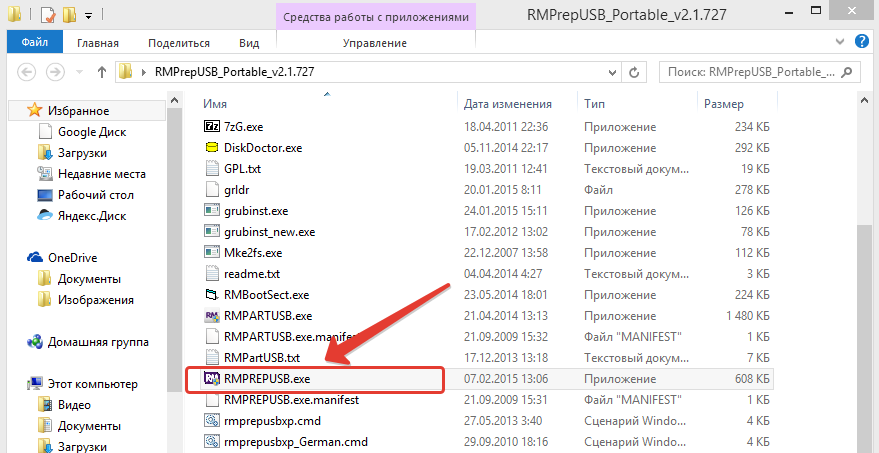Click the file list scrollbar up arrow
Viewport: 879px width, 453px height.
(x=866, y=100)
